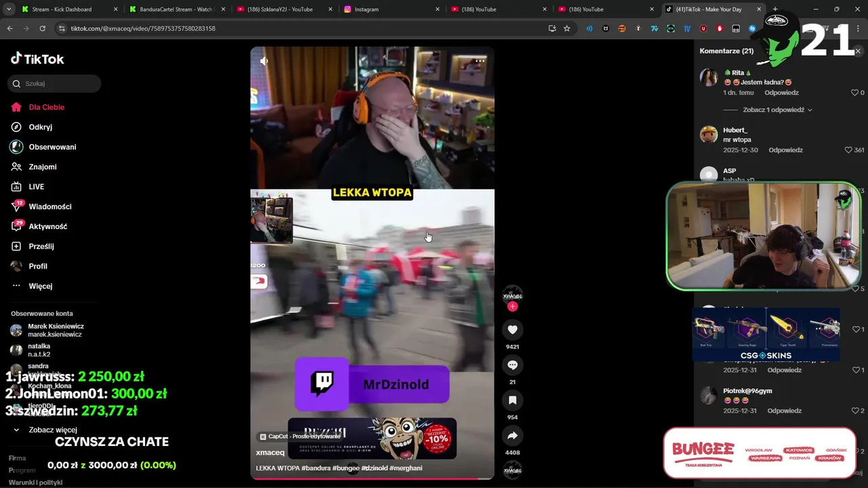Open Marek Ksieniewicz followed account

(x=47, y=330)
